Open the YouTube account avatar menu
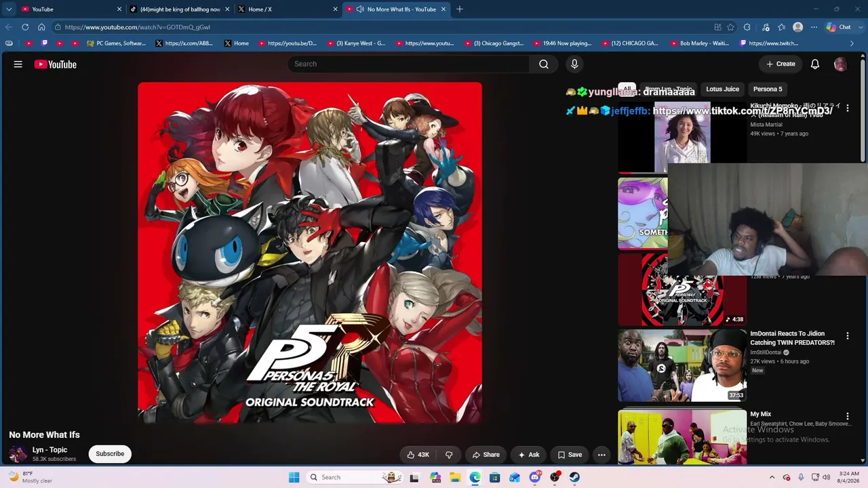This screenshot has height=488, width=868. 840,64
